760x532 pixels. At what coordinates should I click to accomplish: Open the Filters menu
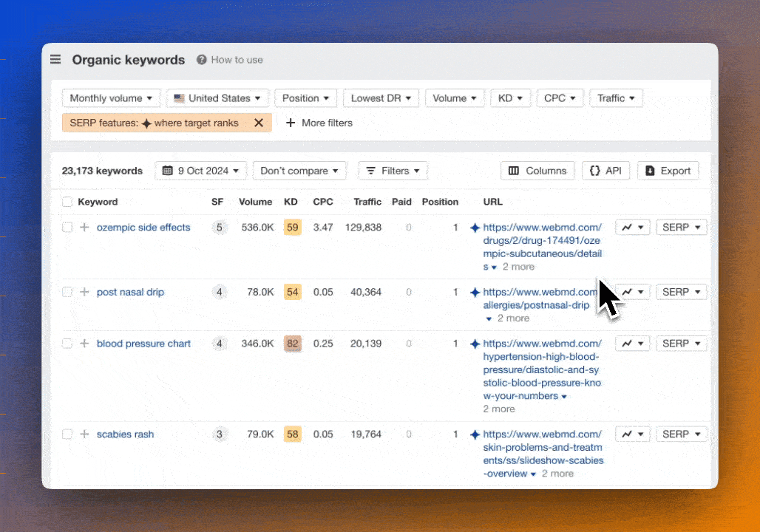point(393,170)
